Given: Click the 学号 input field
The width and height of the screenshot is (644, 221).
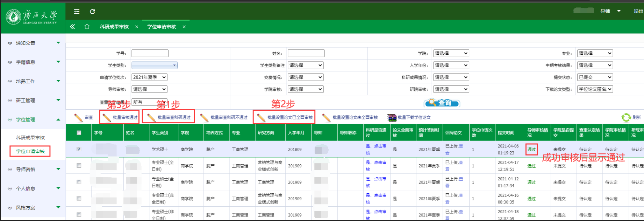Looking at the screenshot, I should click(150, 54).
